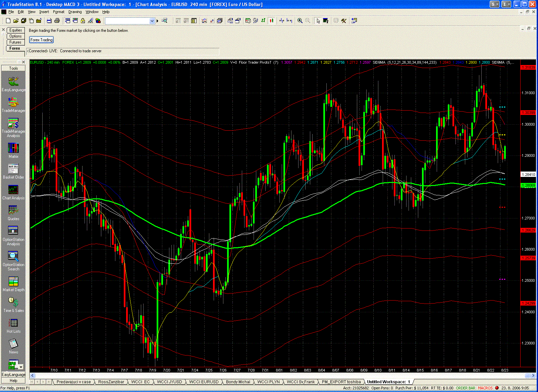Select the Equities category button
538x392 pixels.
[15, 30]
